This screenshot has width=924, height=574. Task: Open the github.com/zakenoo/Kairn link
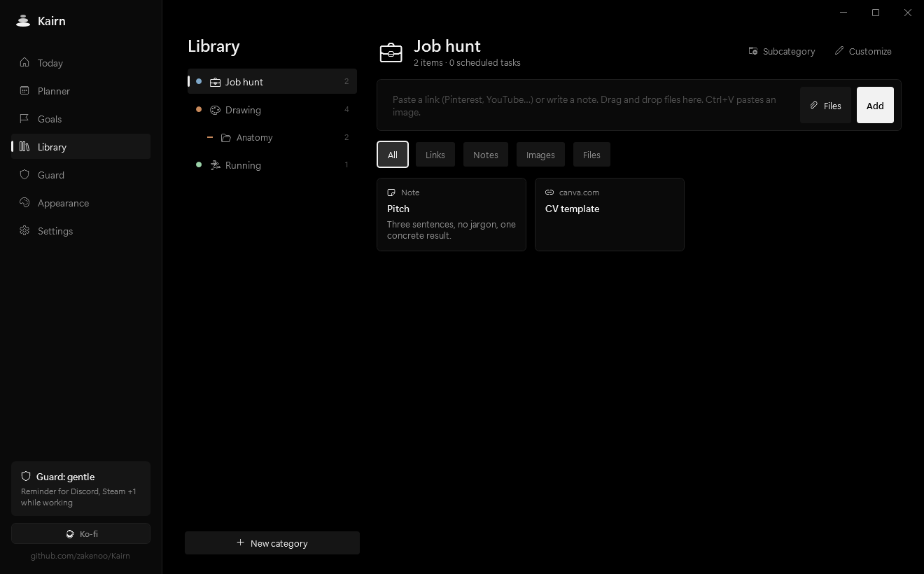pyautogui.click(x=80, y=556)
